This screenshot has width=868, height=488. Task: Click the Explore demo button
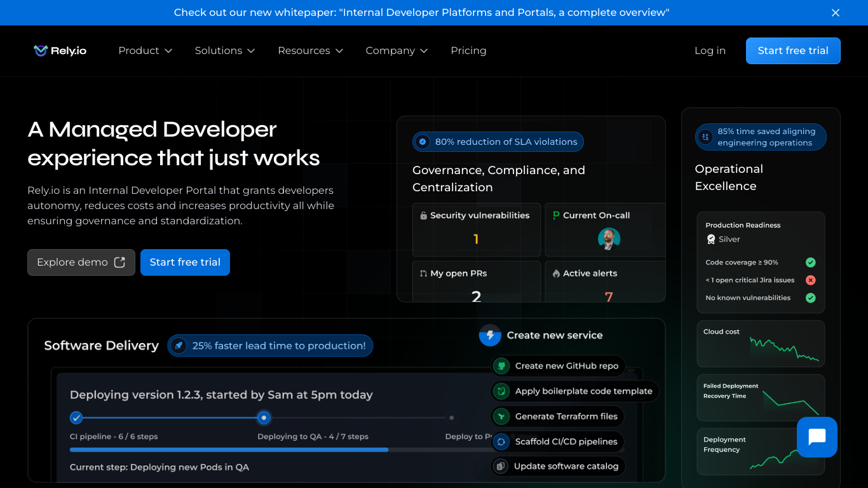pyautogui.click(x=81, y=262)
